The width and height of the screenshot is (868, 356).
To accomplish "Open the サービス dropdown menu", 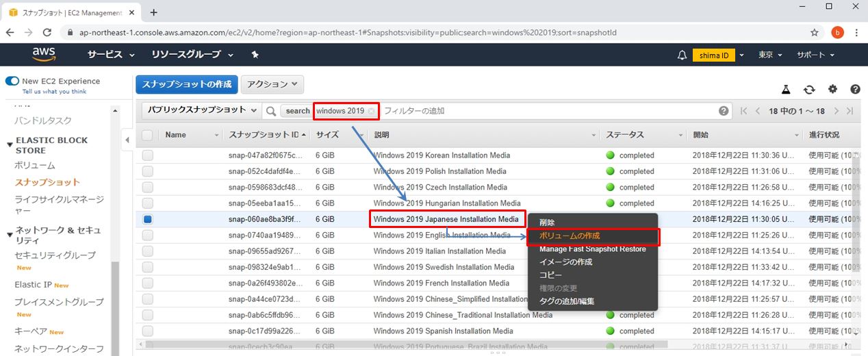I will coord(110,54).
